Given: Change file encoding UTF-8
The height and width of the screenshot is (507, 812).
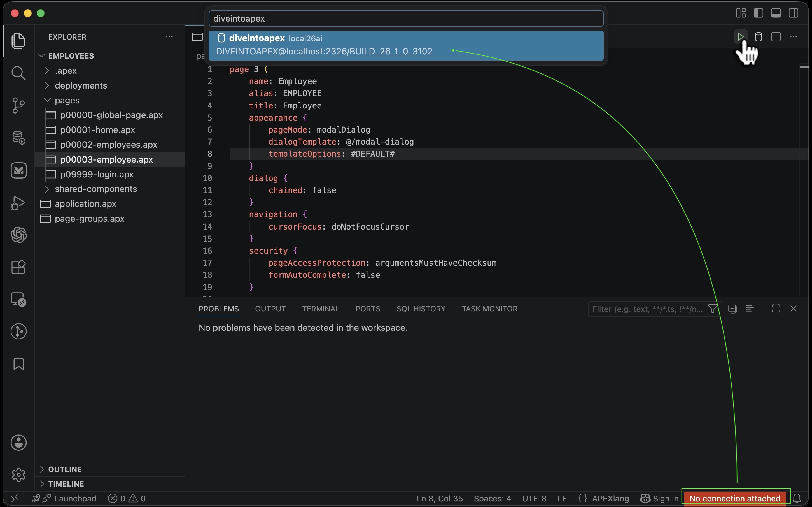Looking at the screenshot, I should coord(534,498).
